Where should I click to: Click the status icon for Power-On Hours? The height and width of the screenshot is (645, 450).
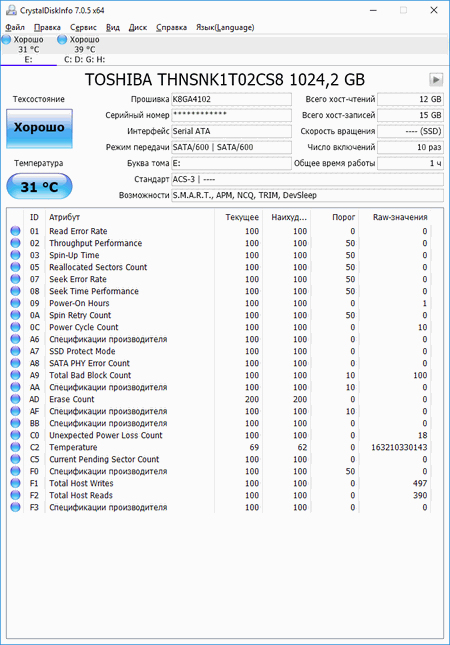coord(15,303)
